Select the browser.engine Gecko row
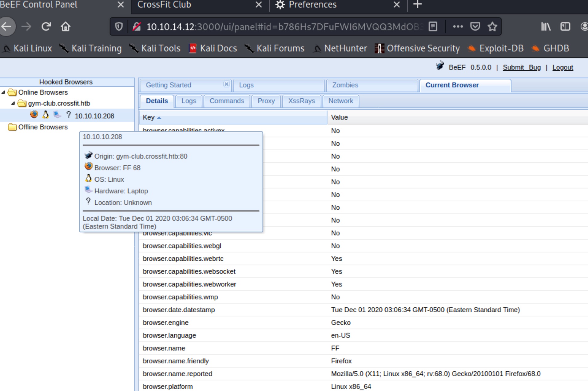This screenshot has width=588, height=391. (364, 322)
